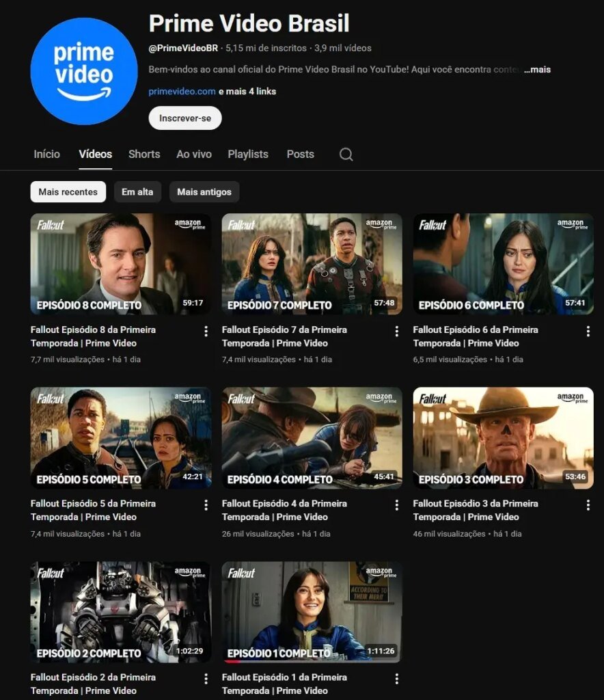Play the Episódio 3 Completo thumbnail
Screen dimensions: 604x700
point(503,437)
